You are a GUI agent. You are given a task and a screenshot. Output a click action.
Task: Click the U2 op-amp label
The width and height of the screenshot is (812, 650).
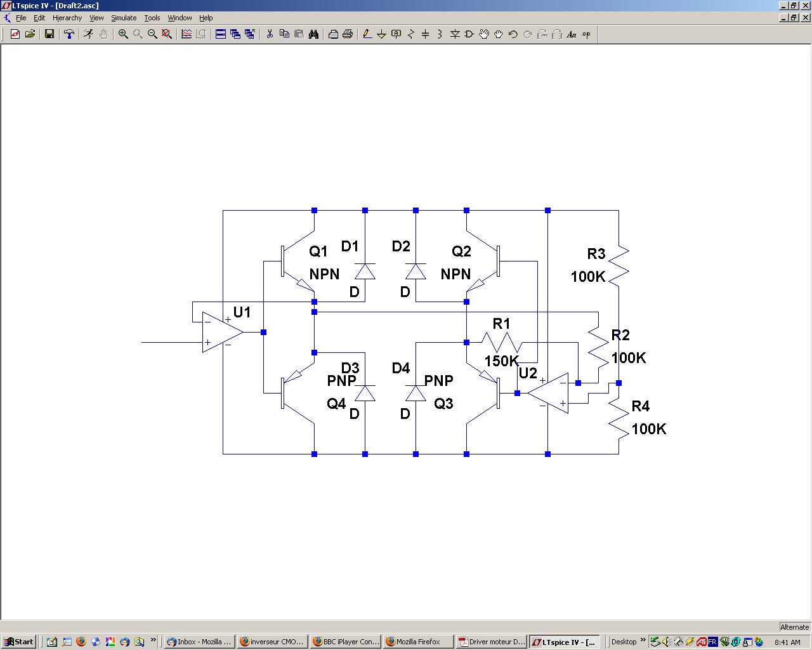[x=528, y=373]
